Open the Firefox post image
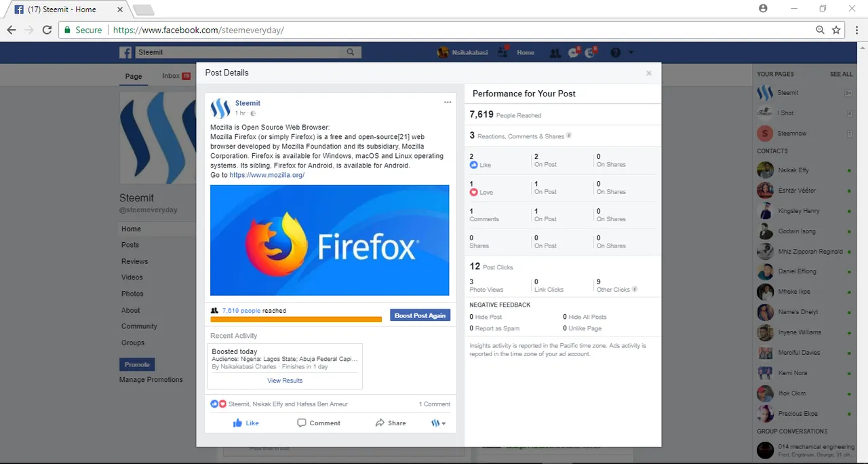The height and width of the screenshot is (464, 868). click(330, 240)
